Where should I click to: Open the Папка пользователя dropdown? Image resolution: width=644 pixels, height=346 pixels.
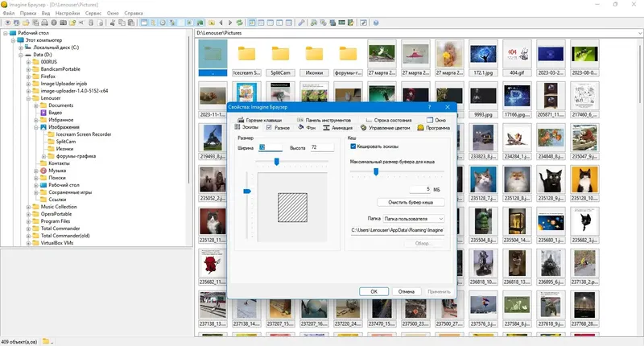413,219
